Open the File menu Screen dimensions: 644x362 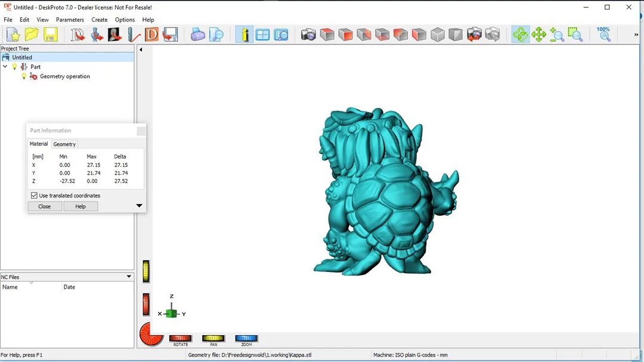pyautogui.click(x=8, y=20)
